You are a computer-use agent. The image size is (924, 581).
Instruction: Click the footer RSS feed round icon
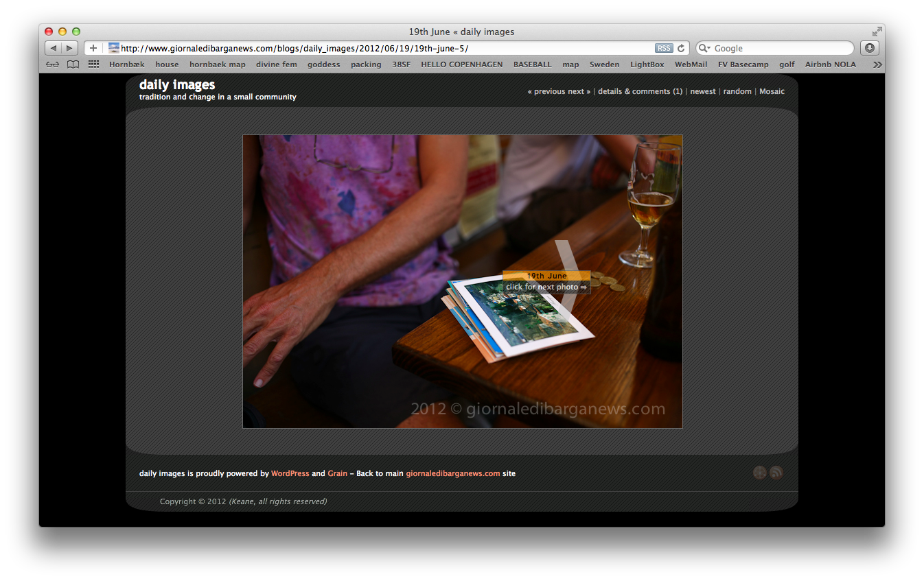pyautogui.click(x=776, y=473)
